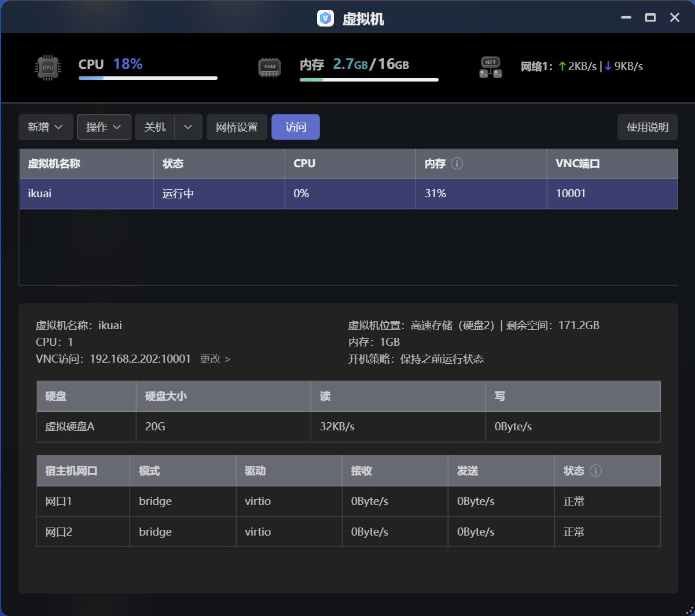Click the window resize grip corner
The image size is (695, 616).
click(x=689, y=610)
